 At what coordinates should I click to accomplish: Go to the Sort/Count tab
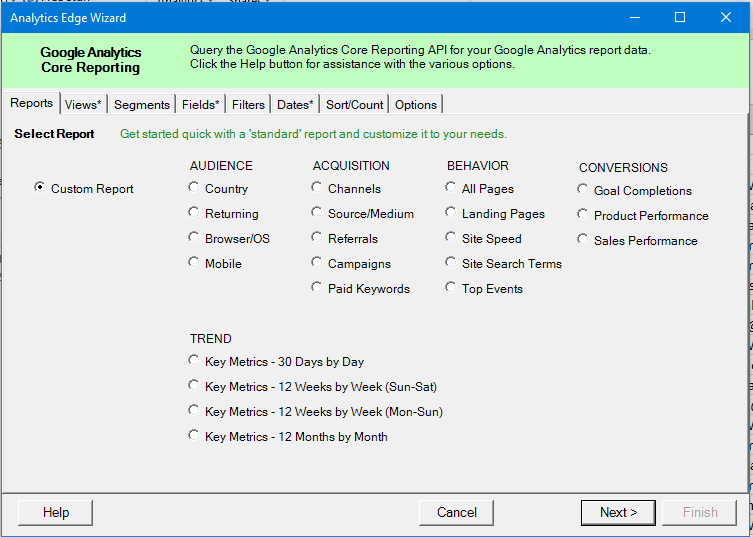tap(354, 105)
